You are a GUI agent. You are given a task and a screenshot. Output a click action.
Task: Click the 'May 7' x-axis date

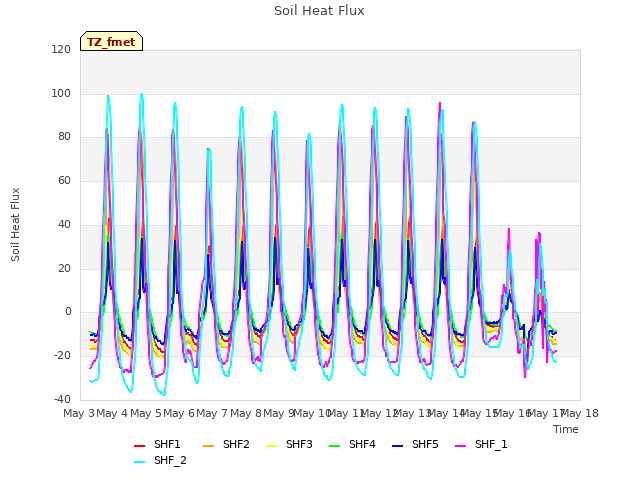212,413
